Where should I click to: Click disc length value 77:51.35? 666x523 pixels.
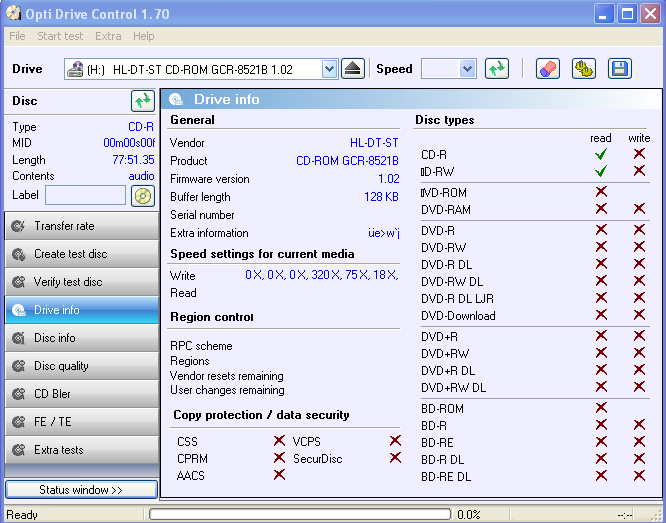(x=133, y=160)
